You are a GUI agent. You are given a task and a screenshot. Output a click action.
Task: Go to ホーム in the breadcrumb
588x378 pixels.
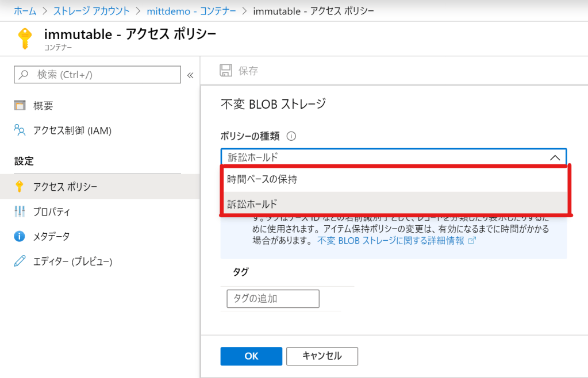pyautogui.click(x=25, y=11)
